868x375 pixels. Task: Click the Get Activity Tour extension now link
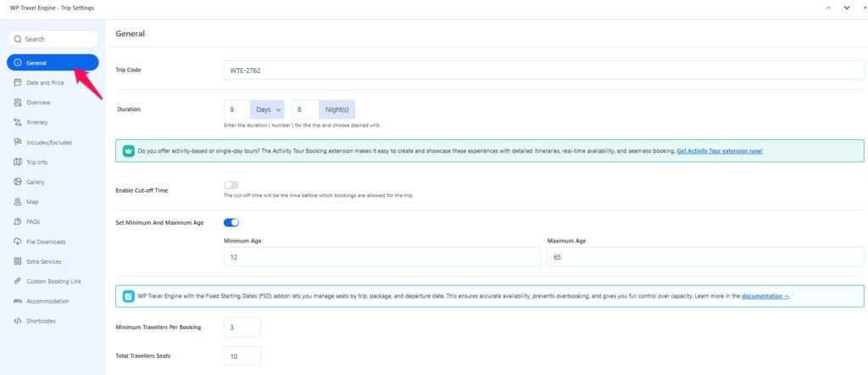719,151
